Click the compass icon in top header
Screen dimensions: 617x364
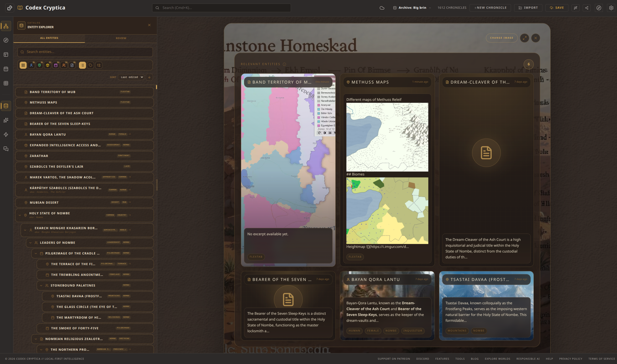pos(599,8)
